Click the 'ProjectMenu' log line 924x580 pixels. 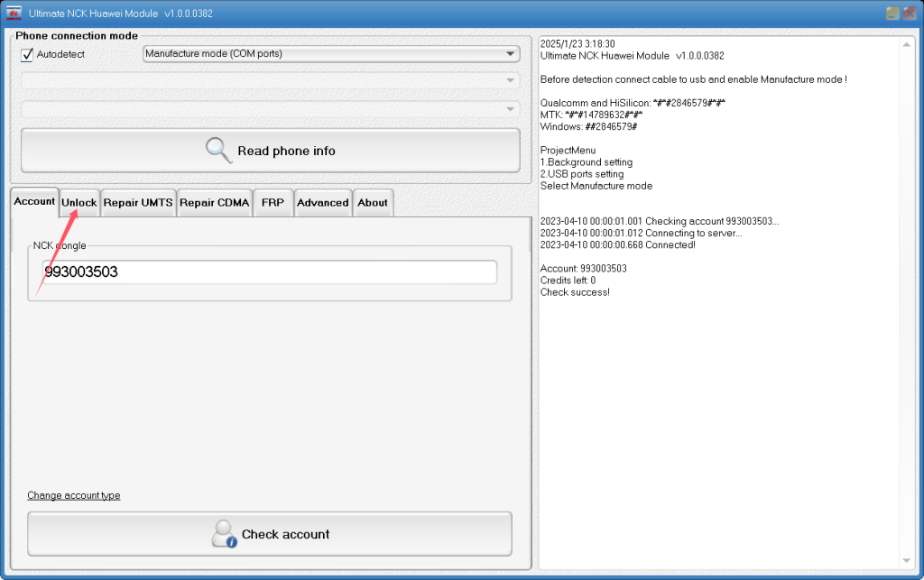pyautogui.click(x=568, y=150)
